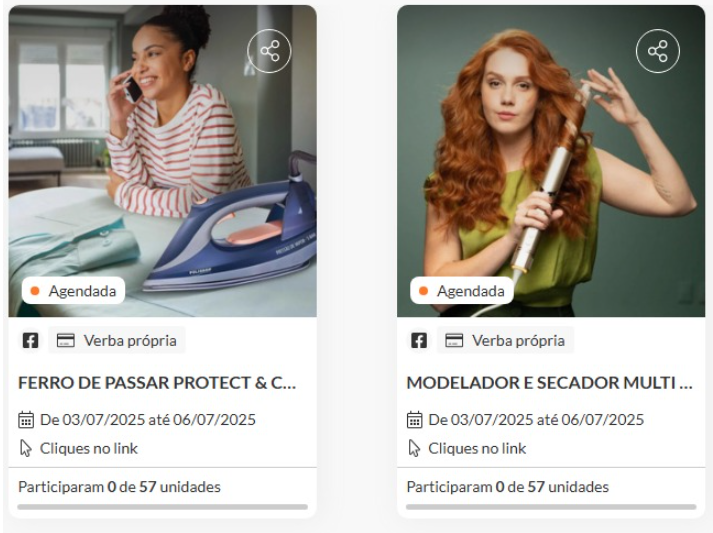Click share icon on hair styler card
Screen dimensions: 713x533
(x=658, y=51)
